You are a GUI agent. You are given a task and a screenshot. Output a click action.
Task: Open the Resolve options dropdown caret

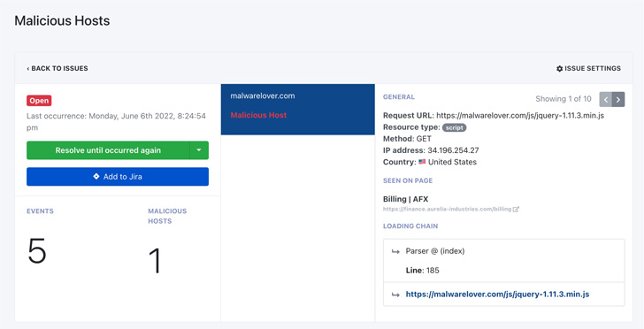pyautogui.click(x=199, y=150)
